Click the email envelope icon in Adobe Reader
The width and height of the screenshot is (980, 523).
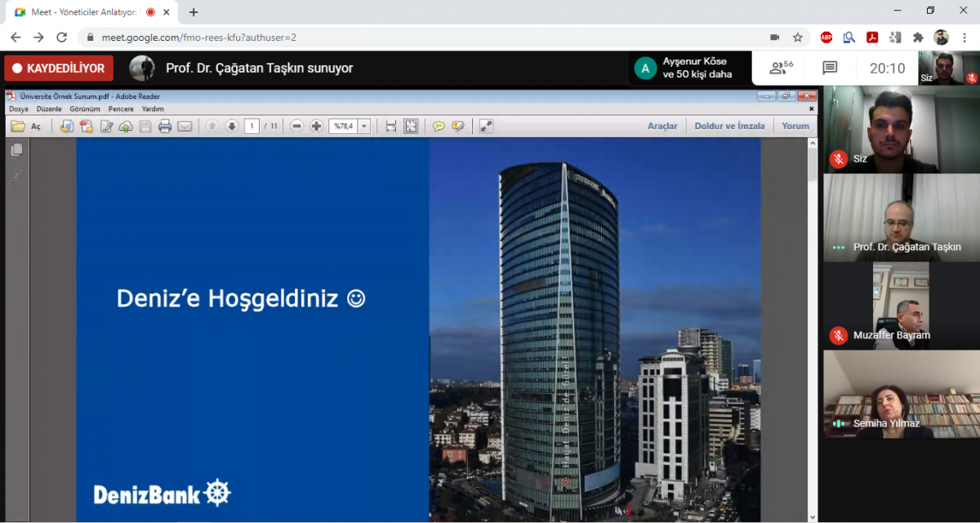185,126
